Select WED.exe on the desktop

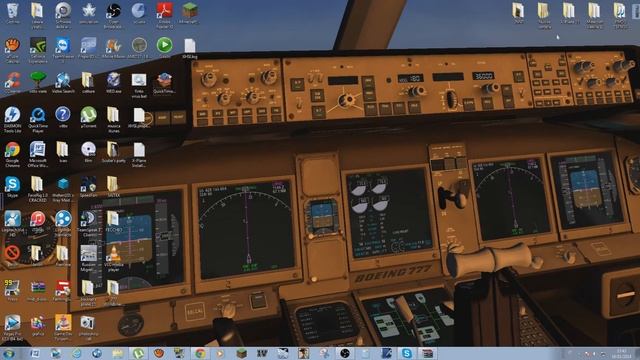point(113,83)
